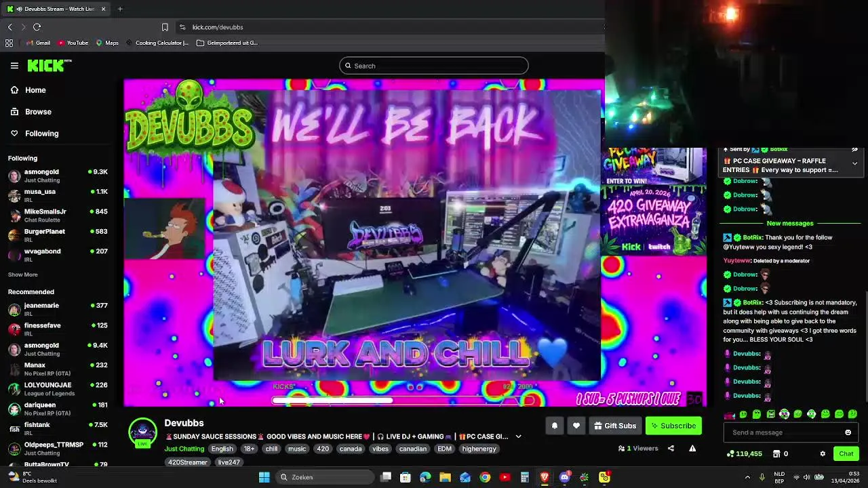The height and width of the screenshot is (488, 868).
Task: Expand Show more followed channels
Action: point(22,274)
